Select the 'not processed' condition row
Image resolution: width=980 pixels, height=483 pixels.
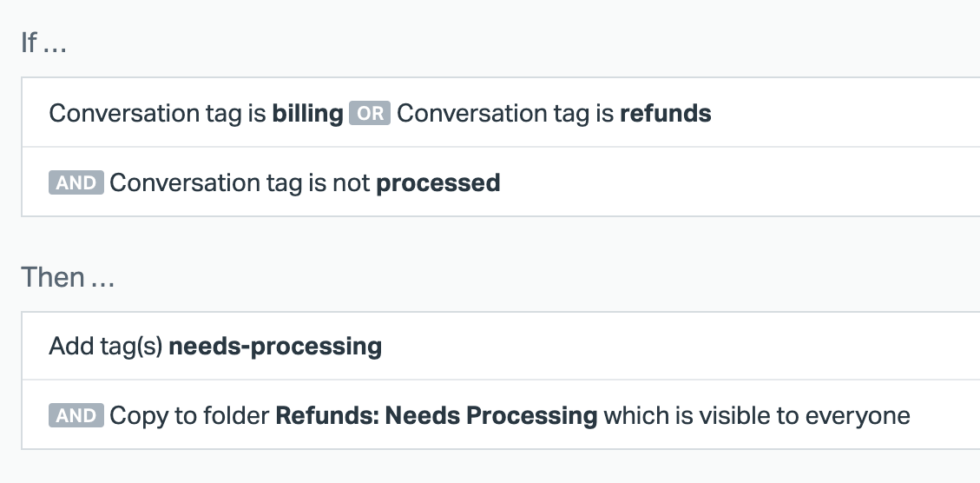[738, 182]
